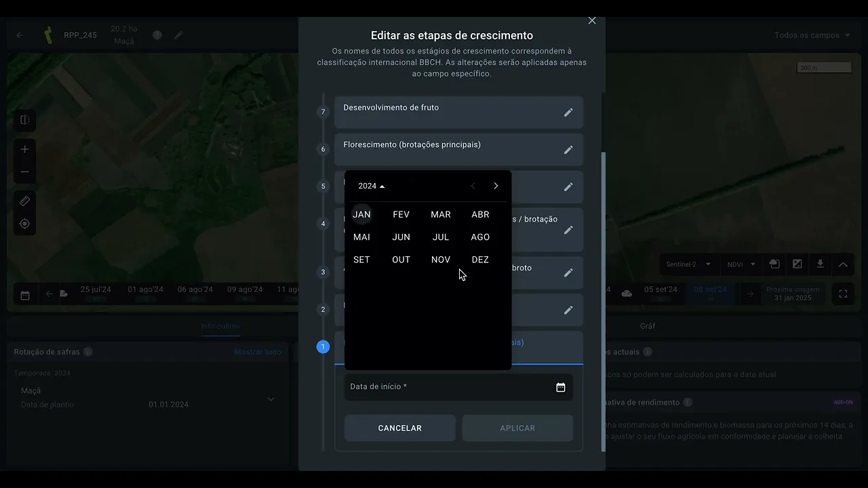868x488 pixels.
Task: Toggle split view compare icon
Action: click(25, 120)
